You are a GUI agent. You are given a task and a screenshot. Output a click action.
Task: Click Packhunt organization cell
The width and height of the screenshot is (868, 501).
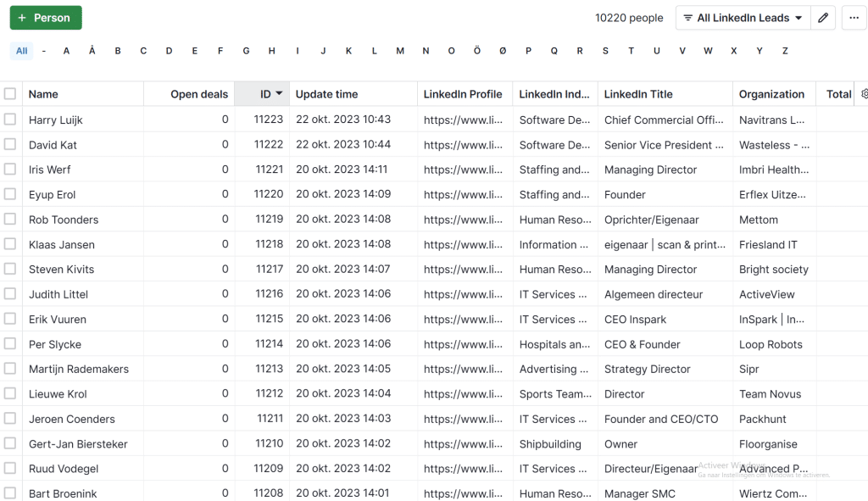(x=762, y=419)
